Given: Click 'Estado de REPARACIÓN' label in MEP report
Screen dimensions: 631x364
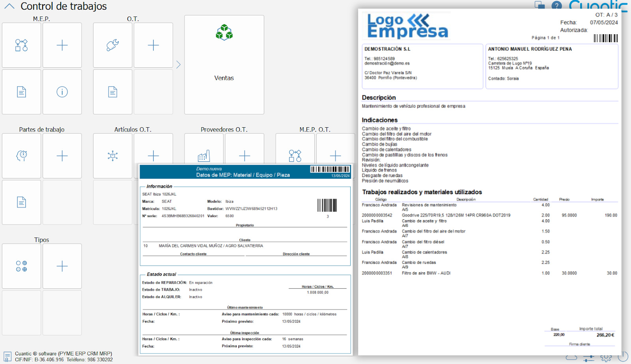Looking at the screenshot, I should (164, 283).
